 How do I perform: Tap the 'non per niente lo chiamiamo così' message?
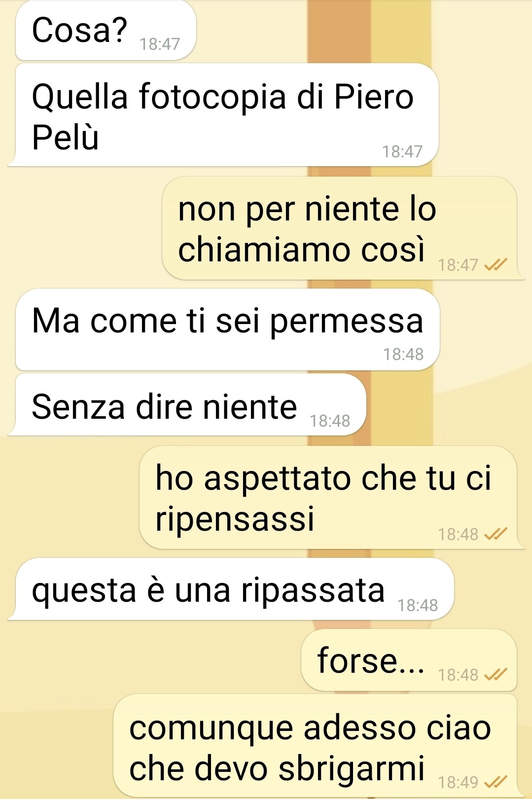point(343,228)
